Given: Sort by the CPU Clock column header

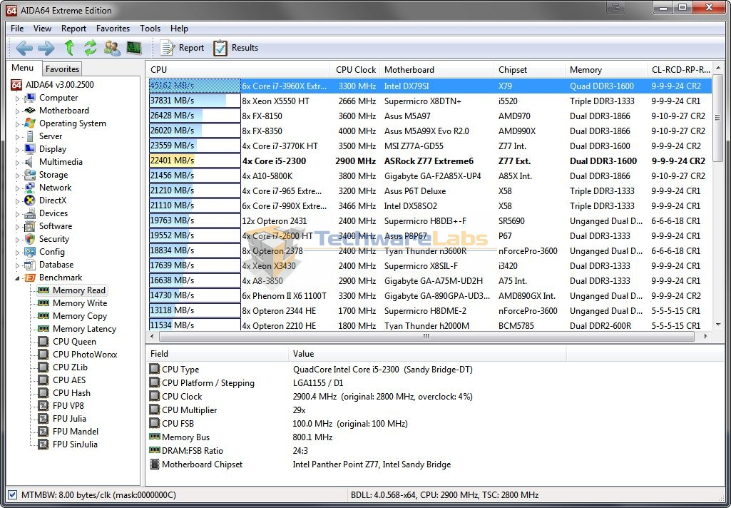Looking at the screenshot, I should pos(355,69).
